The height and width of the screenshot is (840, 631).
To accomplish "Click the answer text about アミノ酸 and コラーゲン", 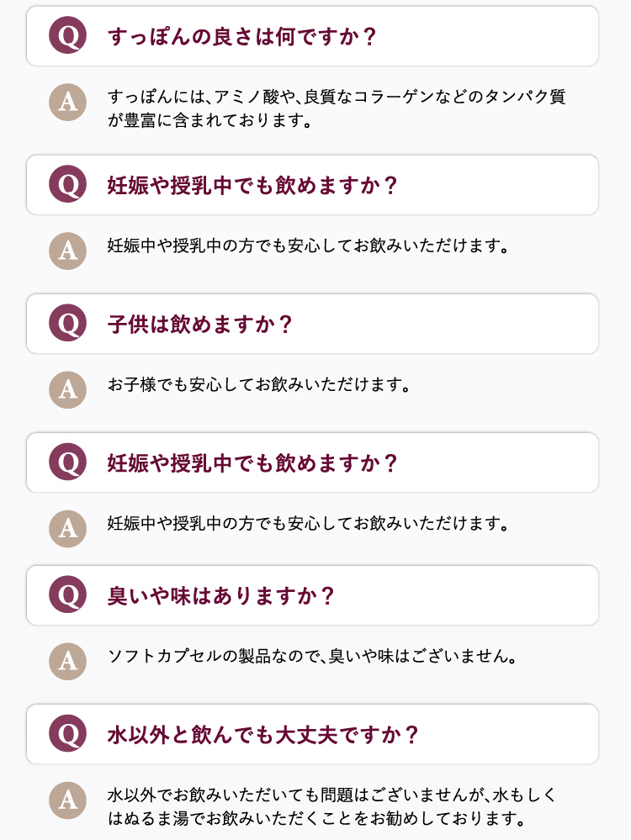I will coord(337,108).
